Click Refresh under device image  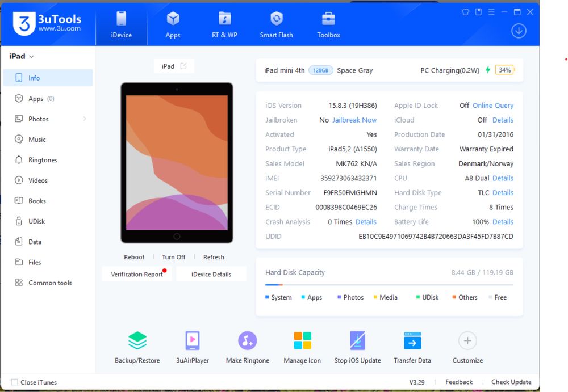(214, 257)
